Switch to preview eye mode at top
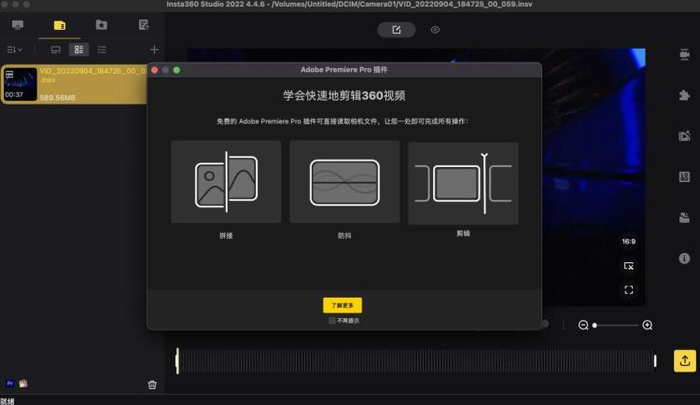This screenshot has width=700, height=405. click(435, 30)
